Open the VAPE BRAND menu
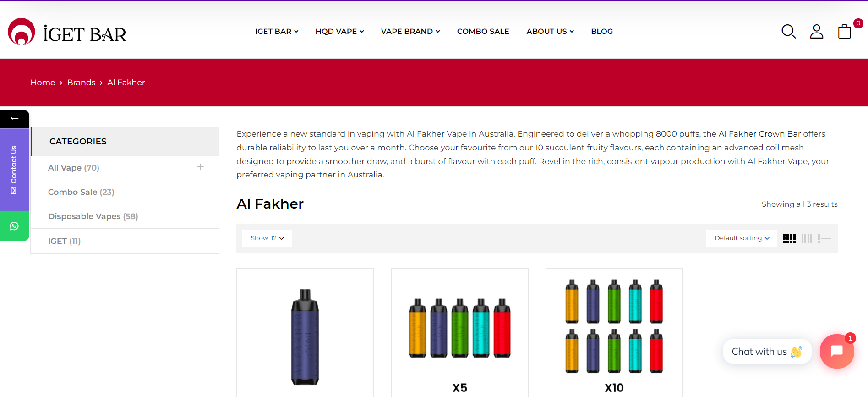 410,32
